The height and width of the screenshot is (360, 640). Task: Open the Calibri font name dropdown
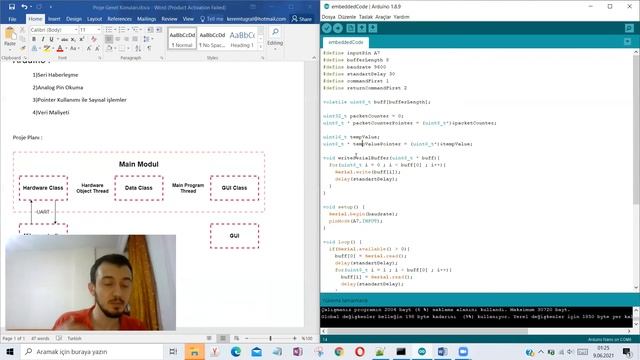76,30
